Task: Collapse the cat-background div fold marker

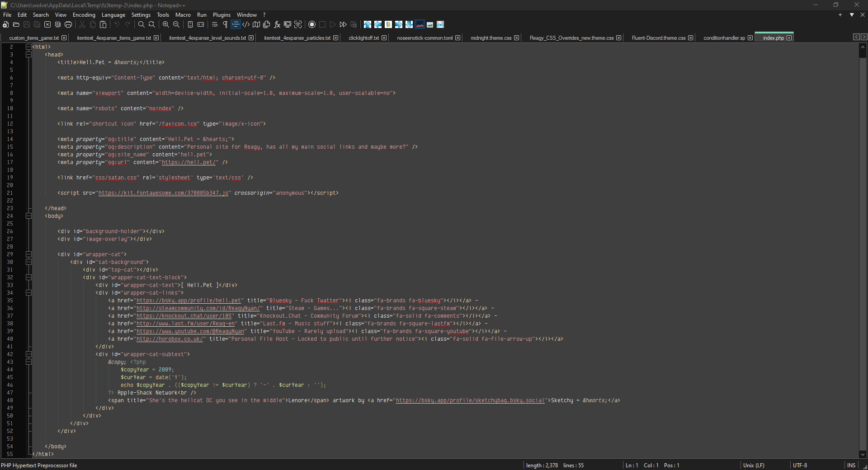Action: 28,262
